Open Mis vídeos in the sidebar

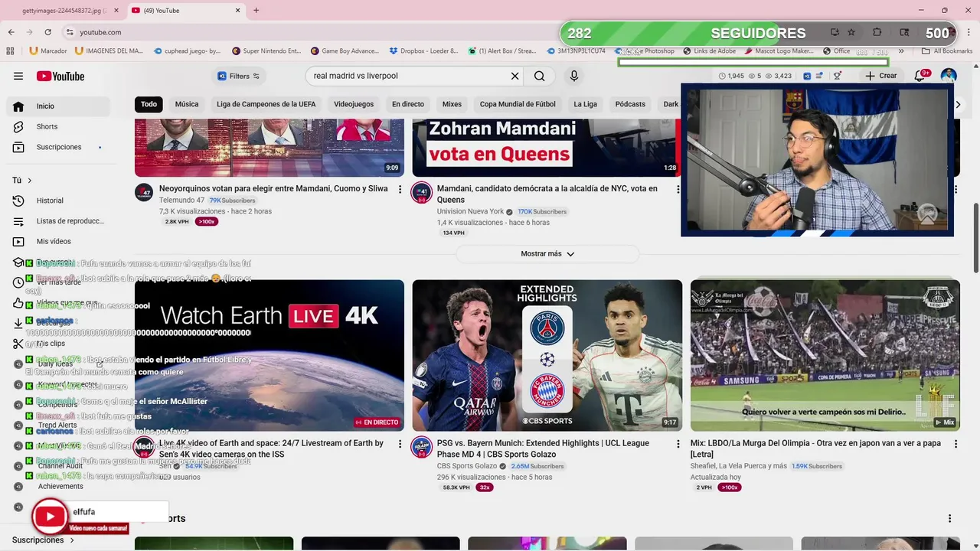point(58,241)
